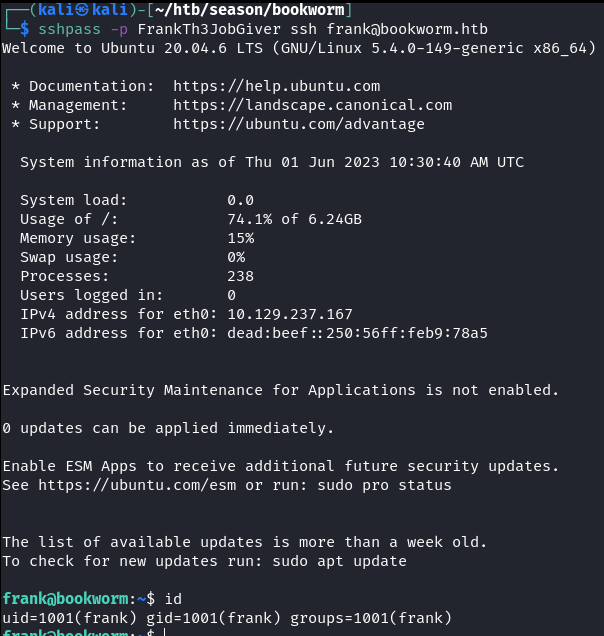Click the typed id command

[172, 598]
